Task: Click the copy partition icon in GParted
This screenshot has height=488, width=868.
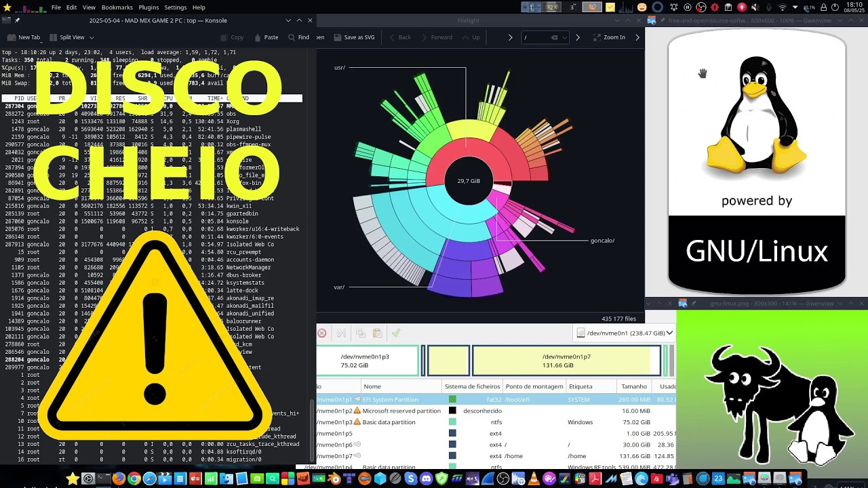Action: tap(361, 333)
